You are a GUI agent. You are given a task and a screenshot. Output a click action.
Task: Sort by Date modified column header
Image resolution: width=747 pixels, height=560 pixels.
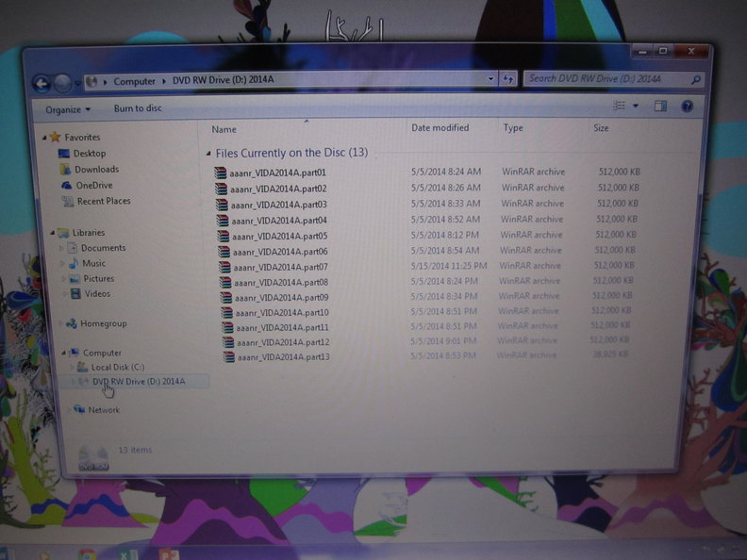[x=440, y=127]
